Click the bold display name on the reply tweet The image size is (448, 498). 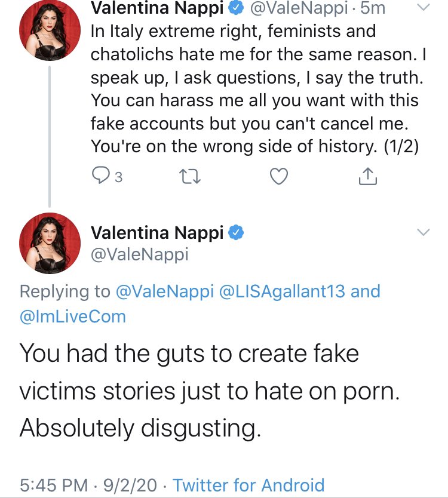[158, 232]
